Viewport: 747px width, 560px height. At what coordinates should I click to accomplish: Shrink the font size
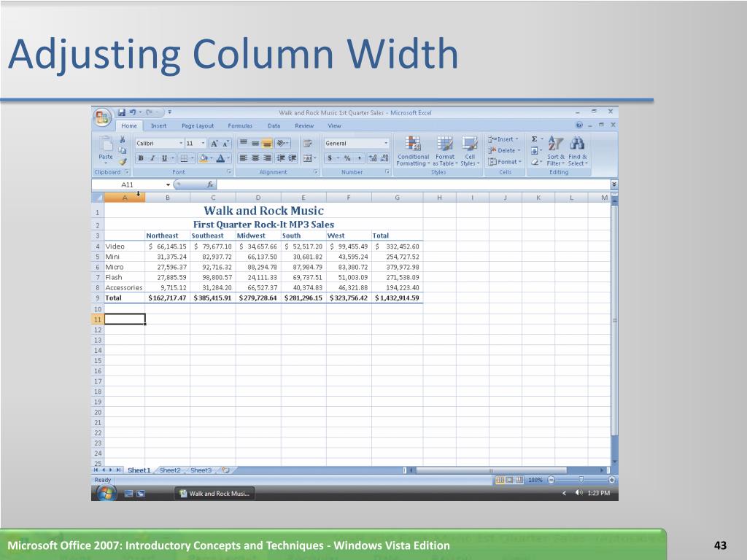tap(226, 144)
